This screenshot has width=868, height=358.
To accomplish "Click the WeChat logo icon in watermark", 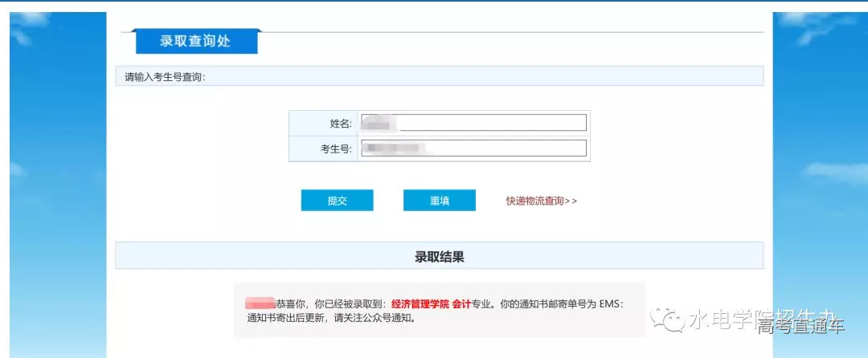I will (x=667, y=320).
